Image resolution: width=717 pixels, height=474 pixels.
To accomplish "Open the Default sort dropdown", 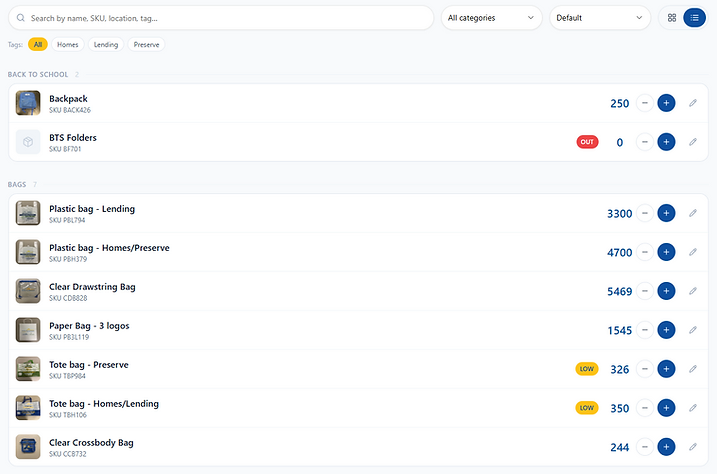I will pyautogui.click(x=600, y=18).
